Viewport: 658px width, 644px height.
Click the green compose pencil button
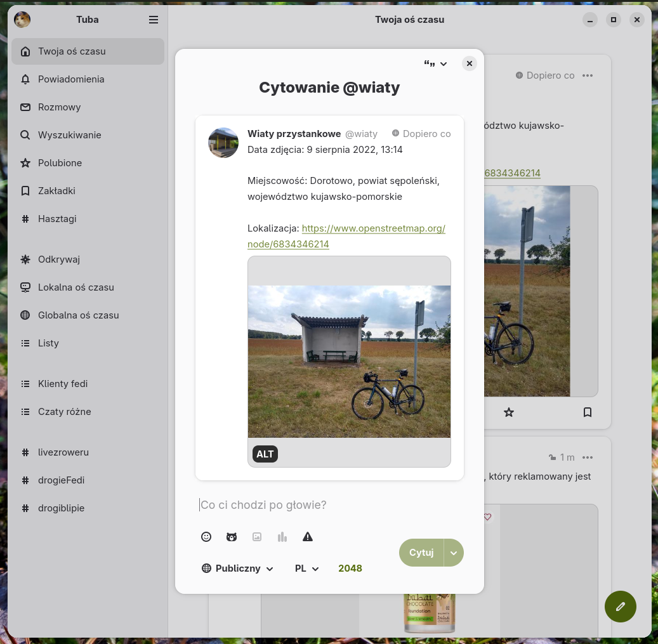pyautogui.click(x=620, y=606)
